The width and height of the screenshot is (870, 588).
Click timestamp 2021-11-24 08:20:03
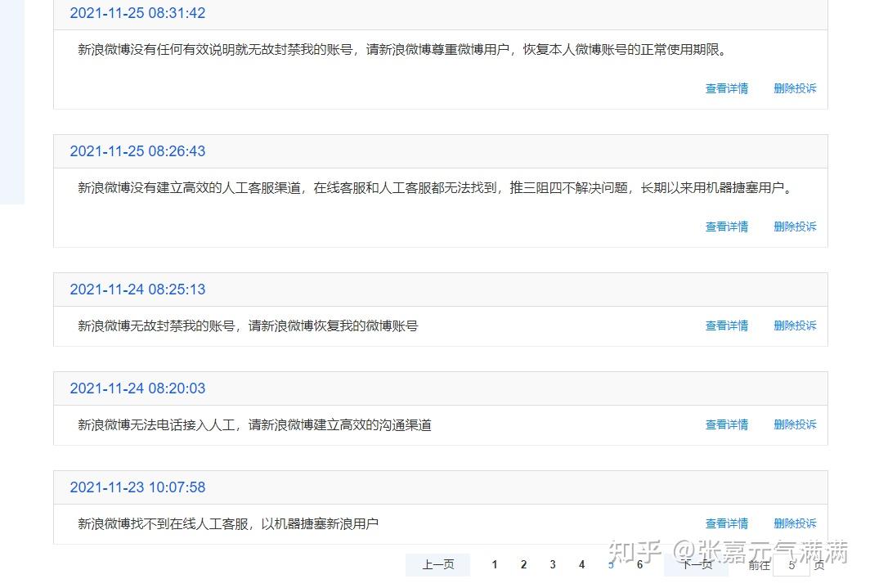click(137, 388)
